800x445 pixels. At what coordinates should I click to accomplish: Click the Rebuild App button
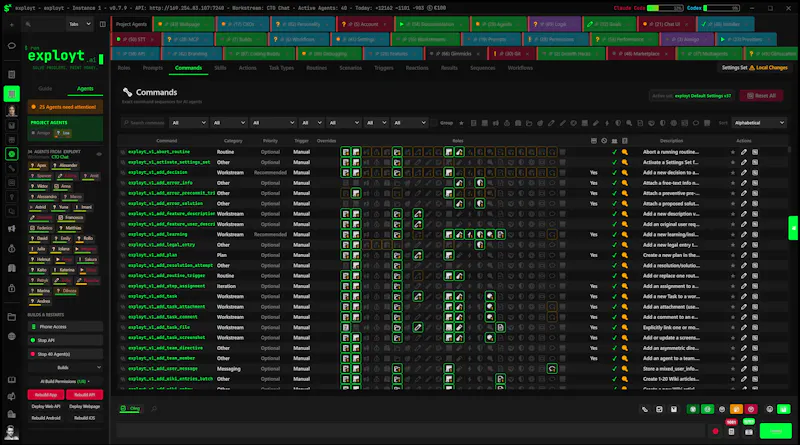(x=45, y=394)
